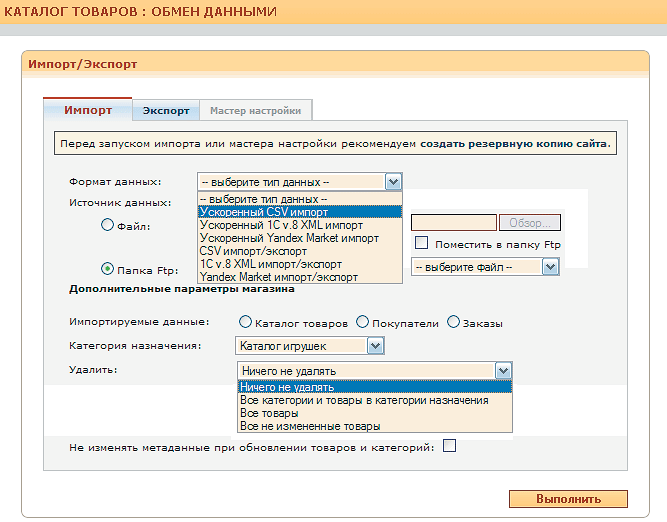Enable the не изменять метаданные checkbox

(449, 445)
